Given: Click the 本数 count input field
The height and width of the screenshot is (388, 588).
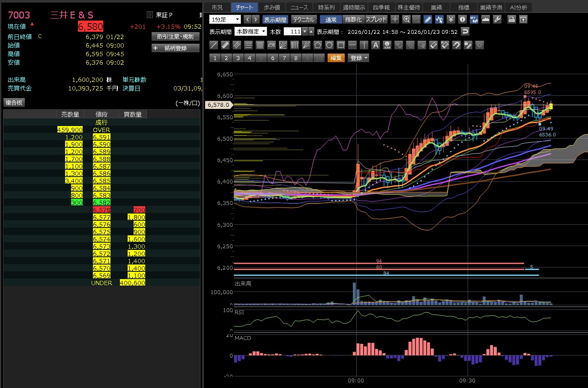Looking at the screenshot, I should point(293,31).
